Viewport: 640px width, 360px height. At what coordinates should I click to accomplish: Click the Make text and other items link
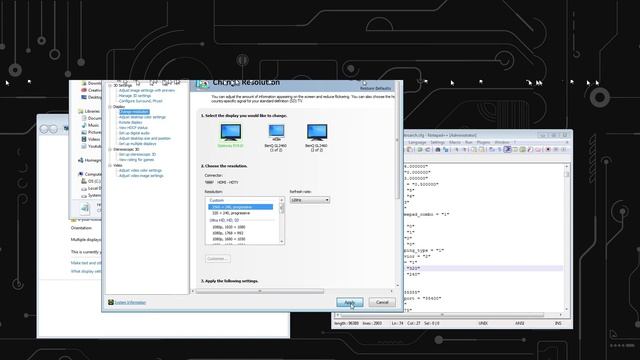pyautogui.click(x=86, y=263)
